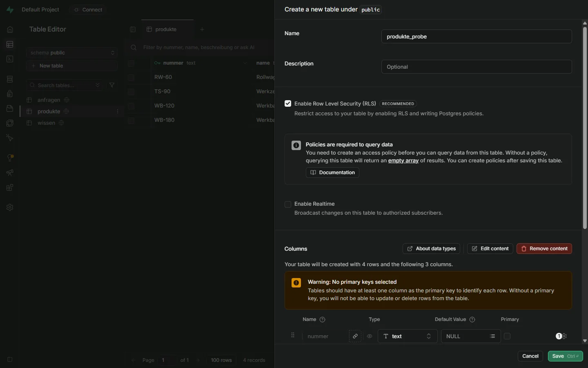Screen dimensions: 588x368
Task: Click the help icon next to Default Value
Action: tap(472, 319)
